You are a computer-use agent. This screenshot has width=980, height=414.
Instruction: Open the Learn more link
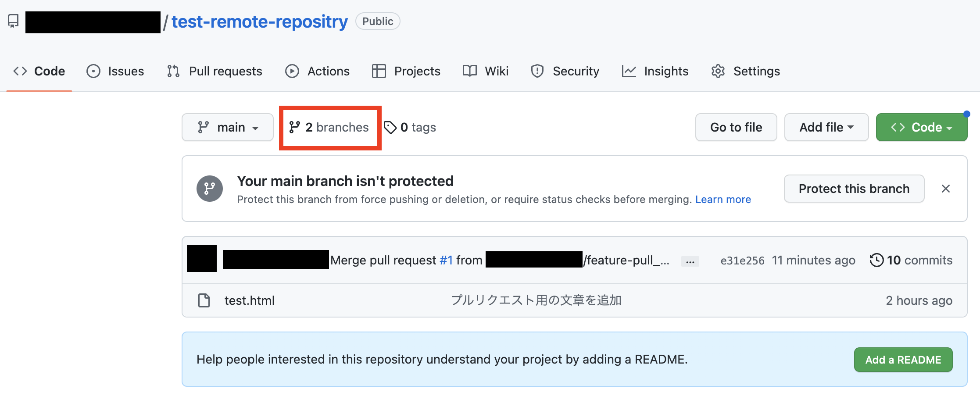[723, 200]
